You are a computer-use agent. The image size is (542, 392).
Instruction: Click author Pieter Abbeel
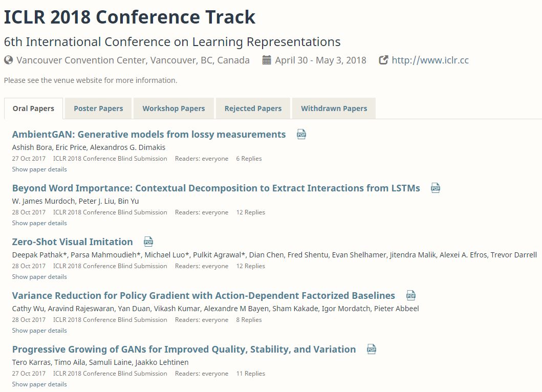coord(397,309)
